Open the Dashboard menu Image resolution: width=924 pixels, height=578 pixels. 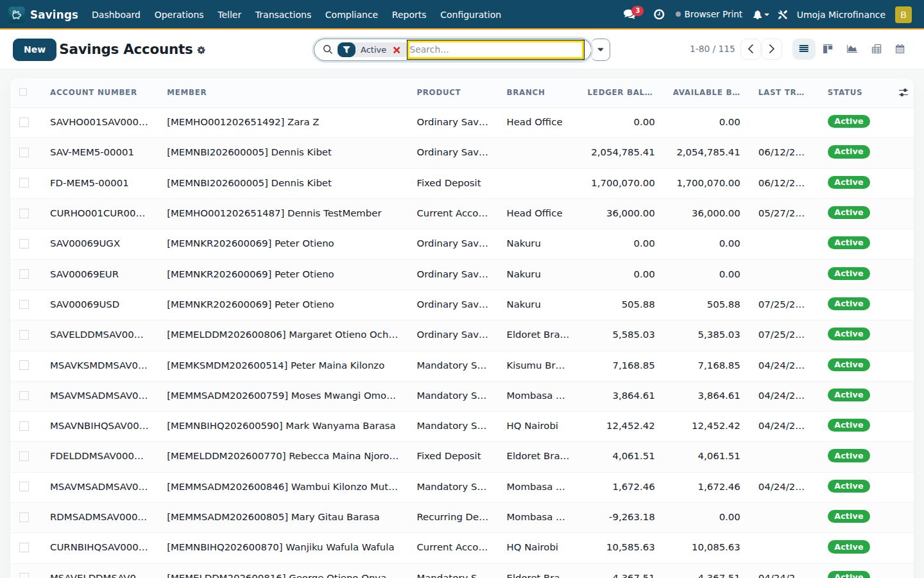point(116,14)
